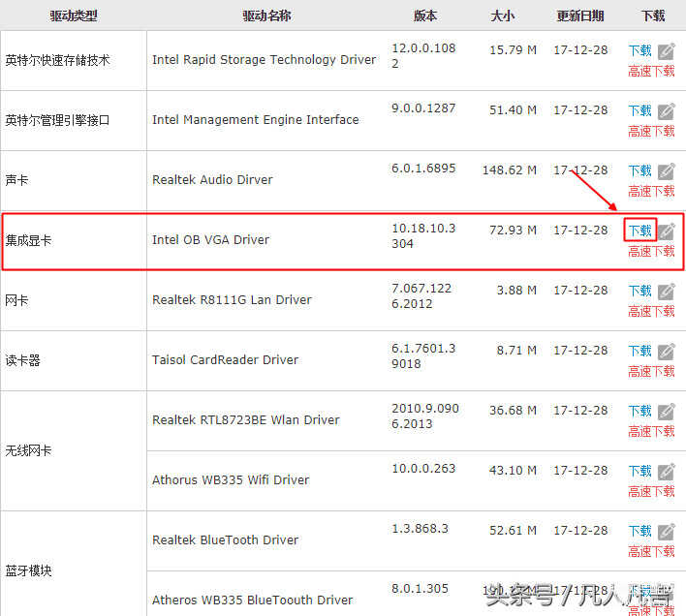Image resolution: width=686 pixels, height=616 pixels.
Task: Click edit icon for Intel OB VGA Driver
Action: [667, 231]
